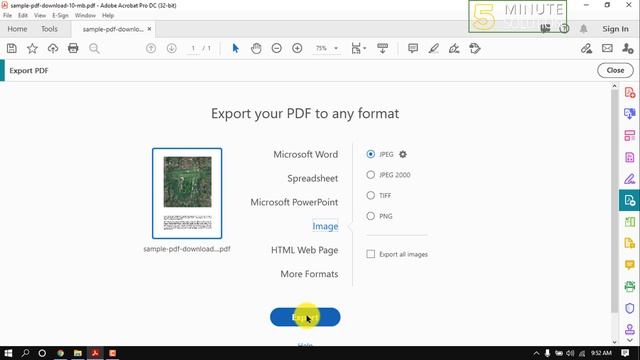Click the stamp tool icon

pos(475,48)
